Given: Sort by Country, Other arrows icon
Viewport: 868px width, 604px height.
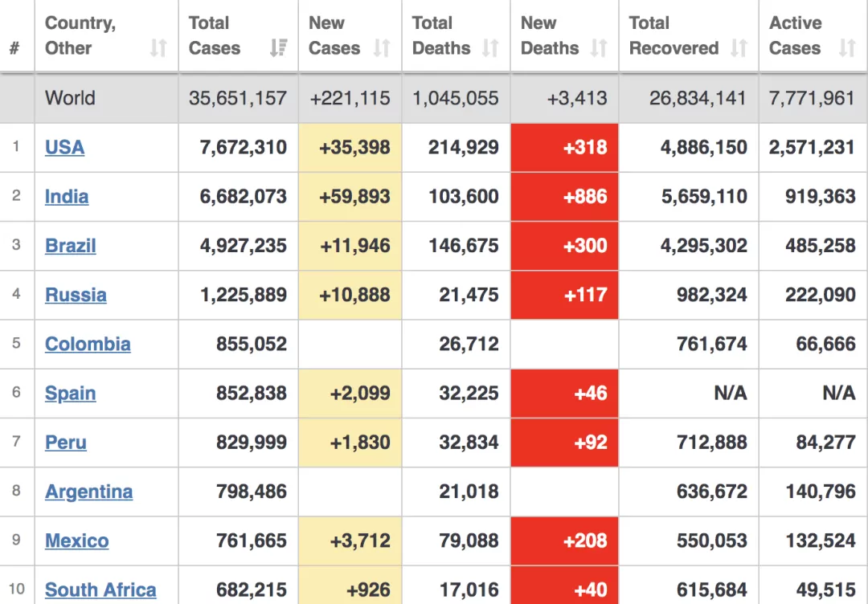Looking at the screenshot, I should 158,48.
